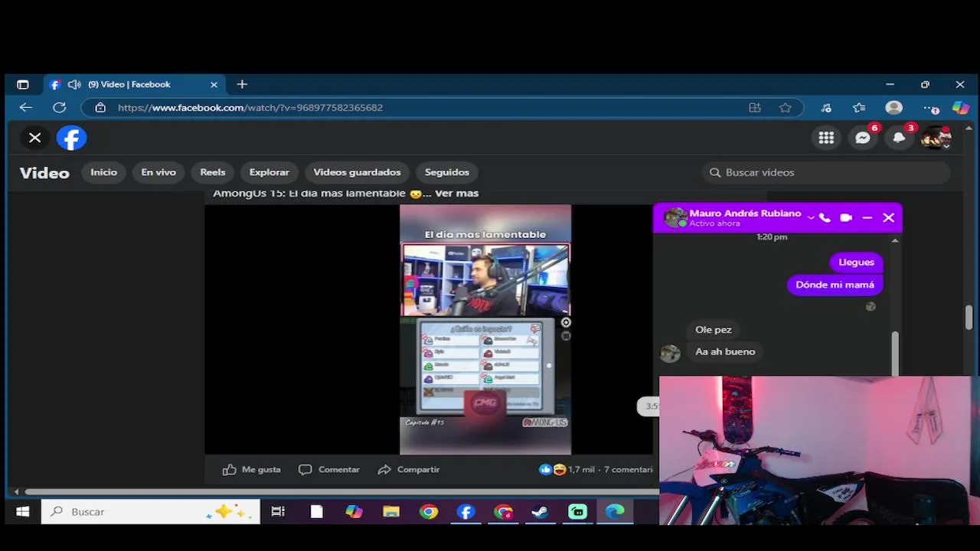Open File Explorer on the taskbar
Viewport: 980px width, 551px height.
click(391, 512)
